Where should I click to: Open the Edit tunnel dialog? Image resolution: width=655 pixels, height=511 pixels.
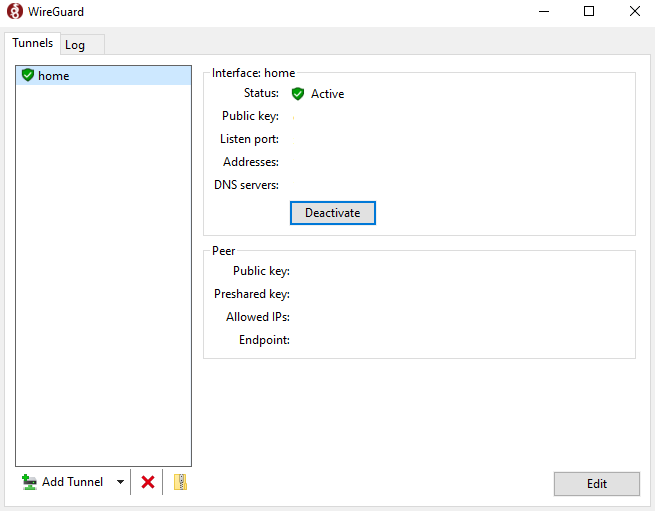596,484
